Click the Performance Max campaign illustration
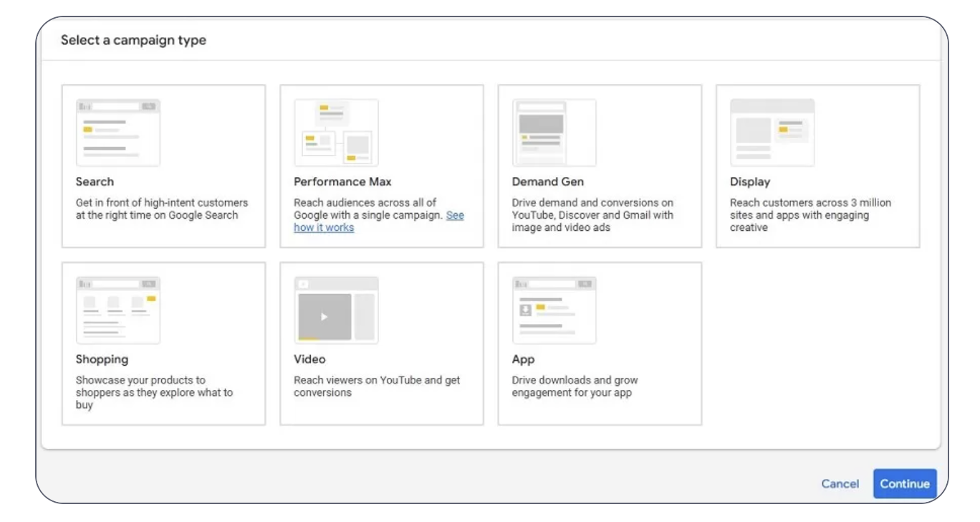Screen dimensions: 980x522 coord(336,133)
